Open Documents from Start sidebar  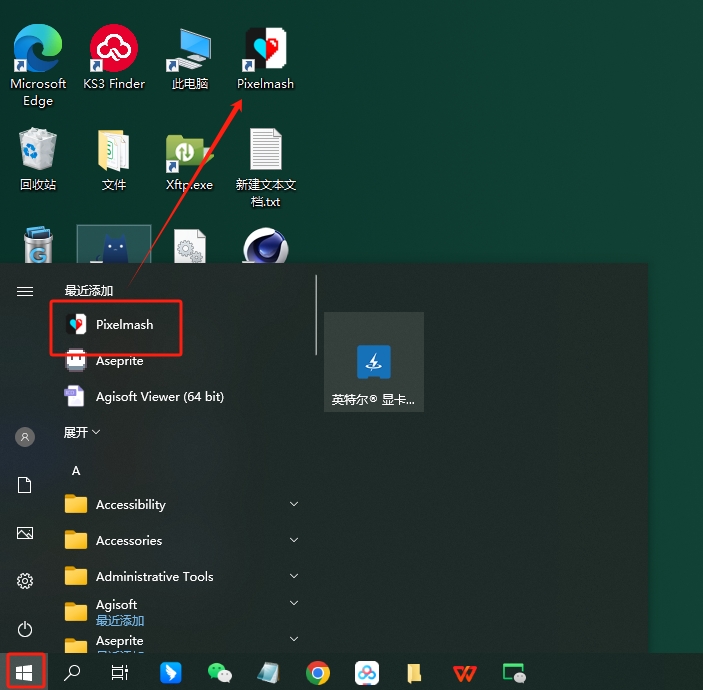(25, 485)
